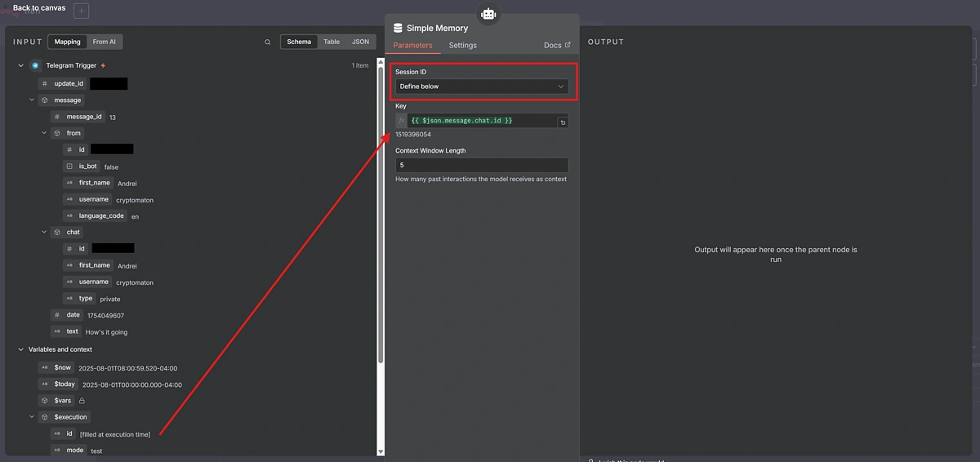Go back to canvas
980x462 pixels.
click(x=38, y=8)
